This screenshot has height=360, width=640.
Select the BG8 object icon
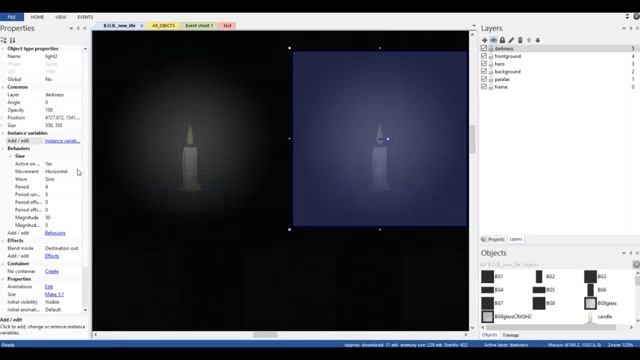[539, 303]
